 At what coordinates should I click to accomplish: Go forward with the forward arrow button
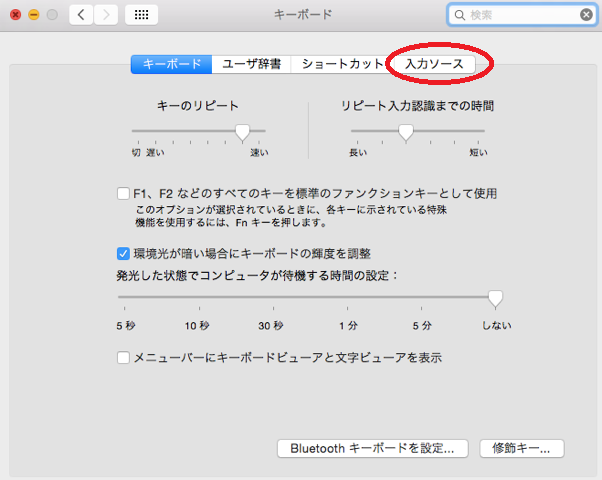(x=106, y=15)
